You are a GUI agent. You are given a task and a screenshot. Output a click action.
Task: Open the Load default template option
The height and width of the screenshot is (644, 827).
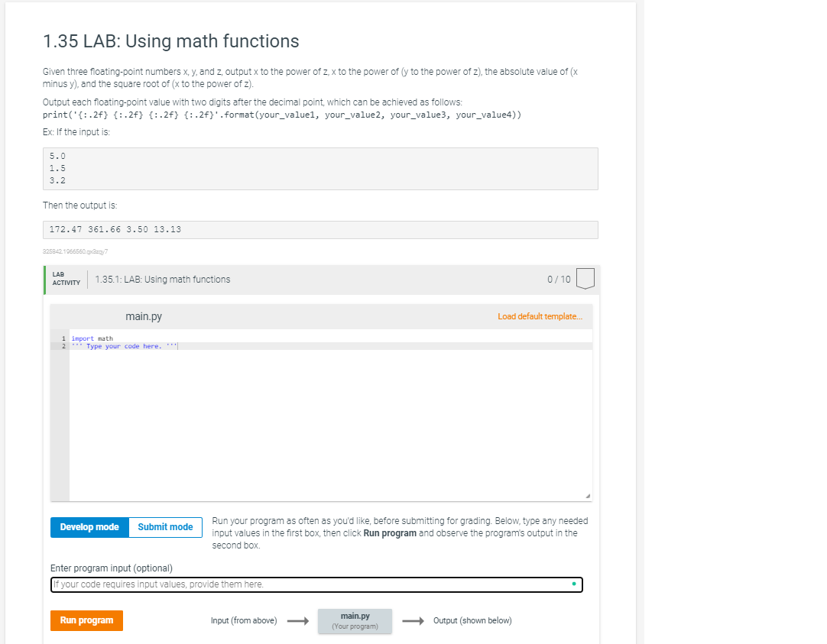[x=540, y=316]
